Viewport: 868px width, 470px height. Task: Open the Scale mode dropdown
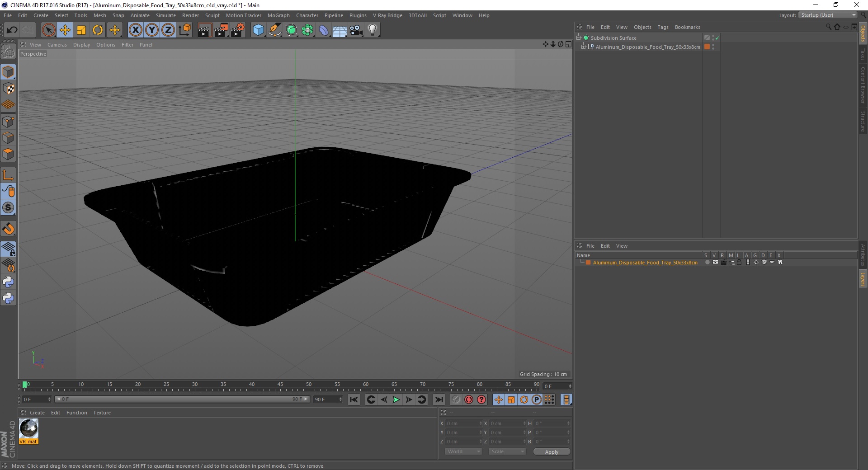pyautogui.click(x=507, y=451)
